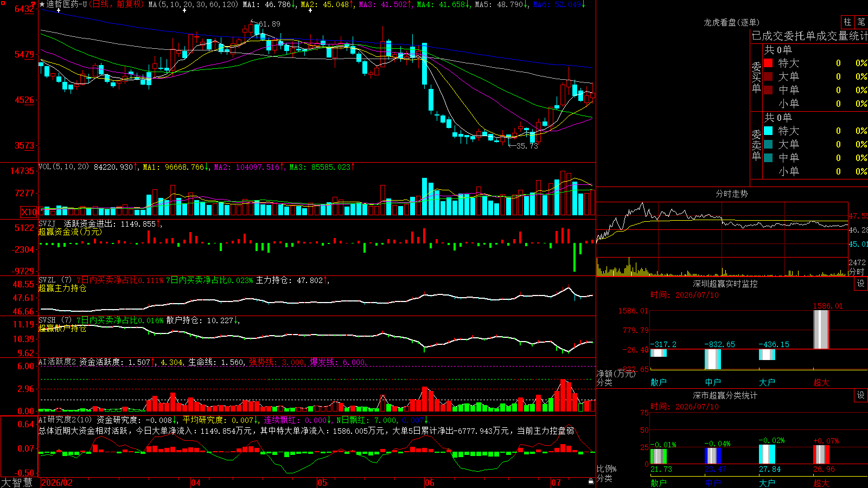Select the 04 month marker on timeline
The image size is (868, 488).
196,483
